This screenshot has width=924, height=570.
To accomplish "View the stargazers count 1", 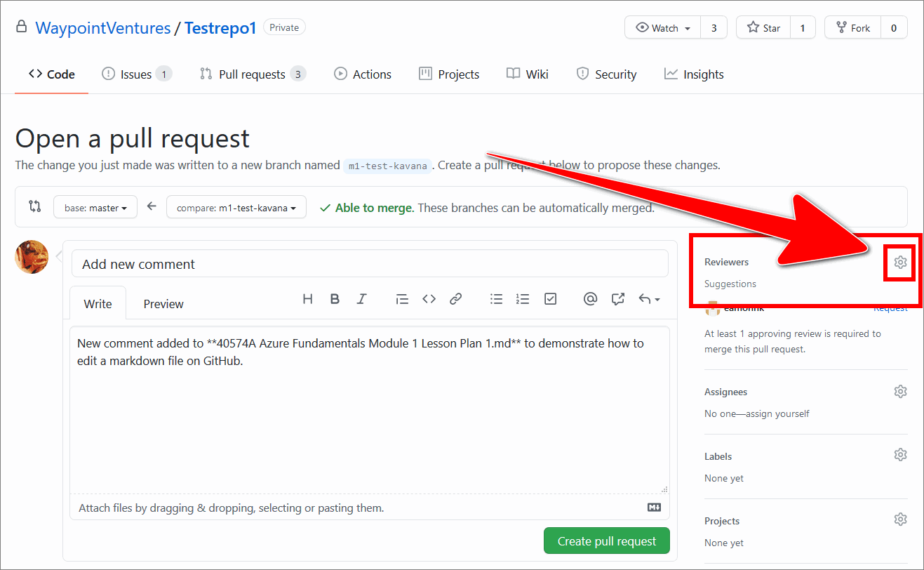I will pyautogui.click(x=803, y=28).
